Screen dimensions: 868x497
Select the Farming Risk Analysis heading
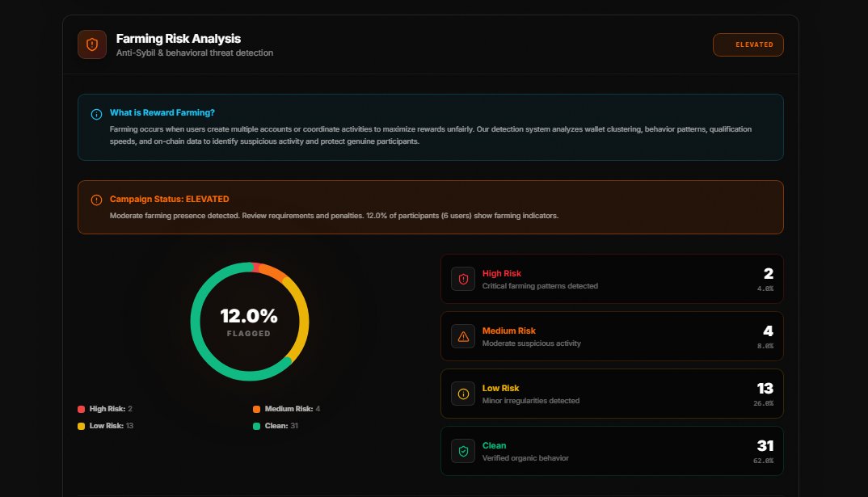tap(179, 39)
